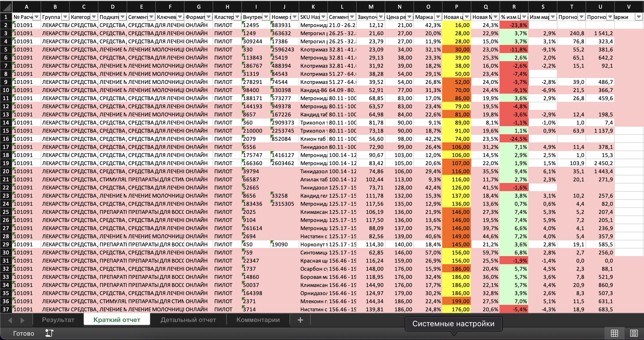
Task: Click the orange cell with 106,00 in row 17
Action: click(x=457, y=147)
